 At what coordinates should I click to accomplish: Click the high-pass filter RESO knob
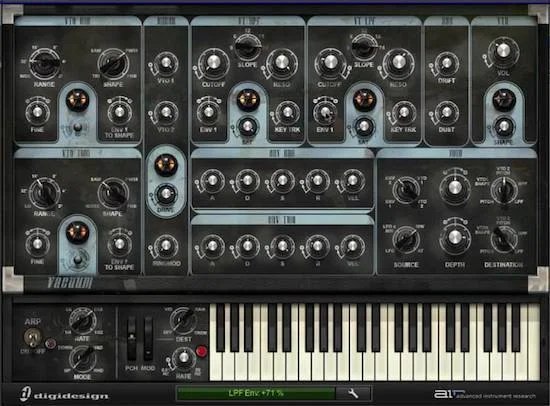click(x=281, y=63)
